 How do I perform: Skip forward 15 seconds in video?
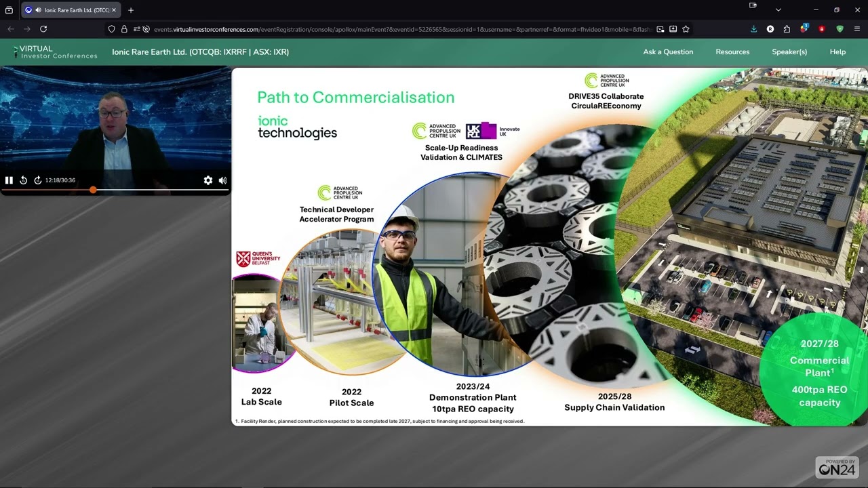click(38, 180)
